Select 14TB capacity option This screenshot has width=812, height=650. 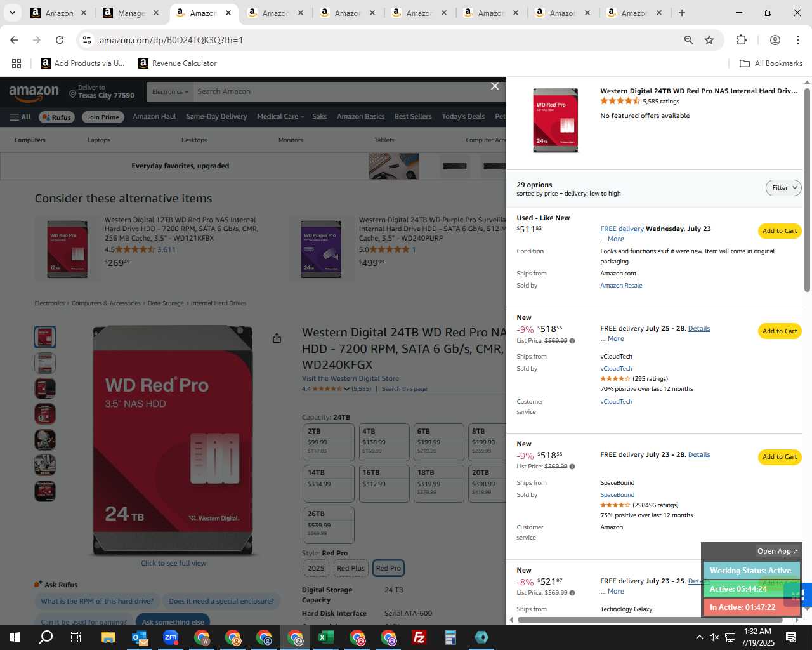coord(328,484)
